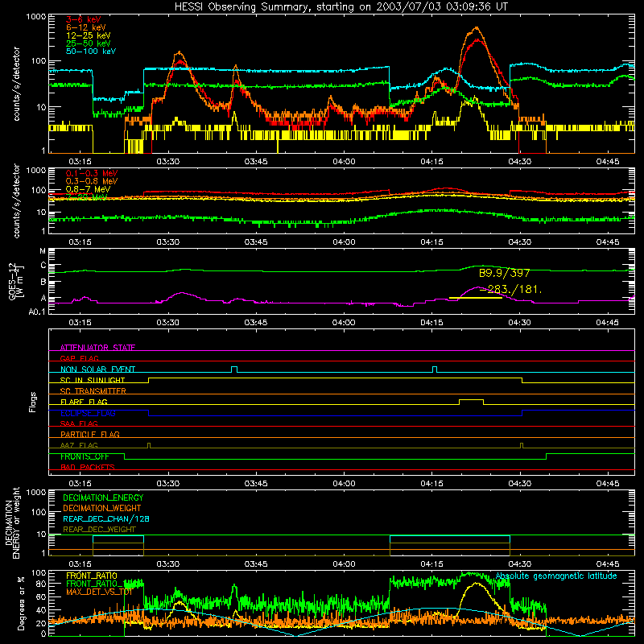Screen dimensions: 644x644
Task: Select the BAD_PACKETS flag label
Action: click(88, 467)
